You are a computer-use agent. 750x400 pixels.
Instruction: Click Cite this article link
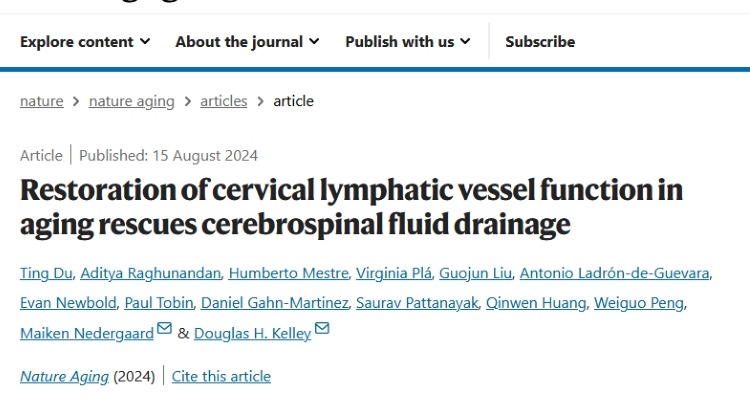point(221,377)
